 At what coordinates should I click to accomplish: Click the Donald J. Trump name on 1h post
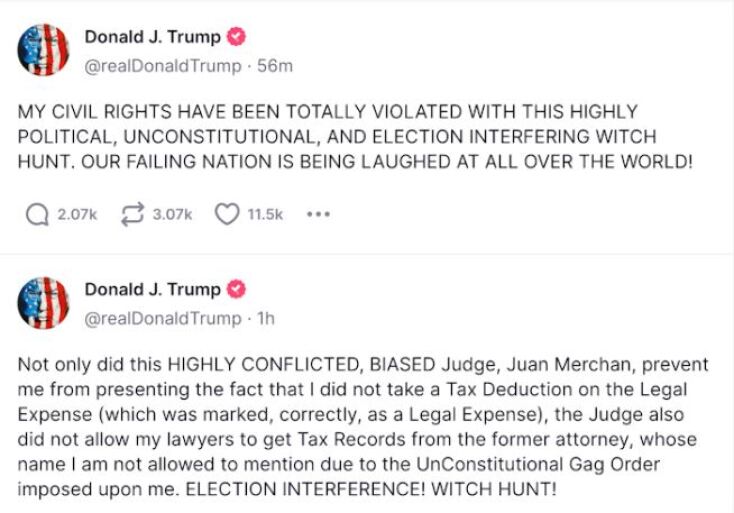pos(152,290)
